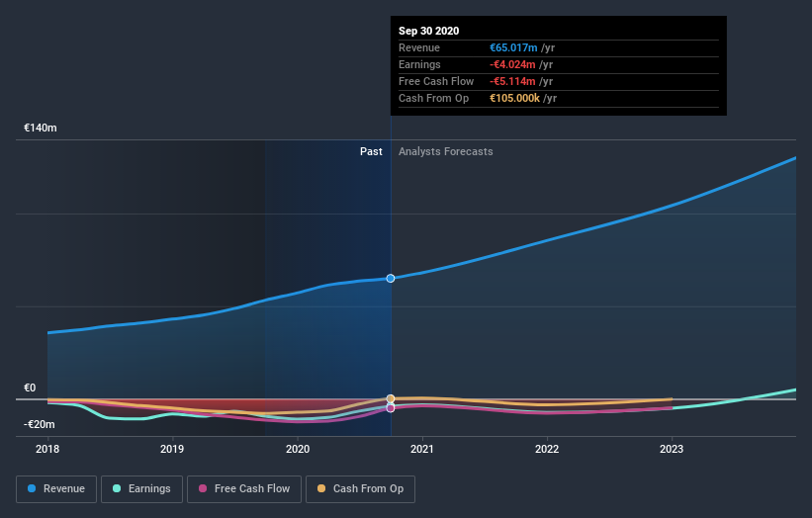Image resolution: width=812 pixels, height=518 pixels.
Task: Toggle the Cash From Op legend button
Action: coord(360,489)
